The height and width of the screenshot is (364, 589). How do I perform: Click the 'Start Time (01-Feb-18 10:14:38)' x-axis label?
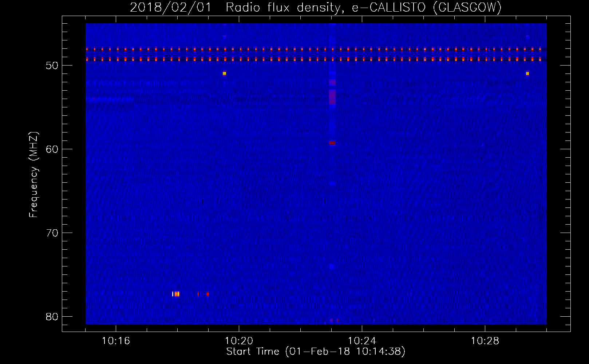316,351
